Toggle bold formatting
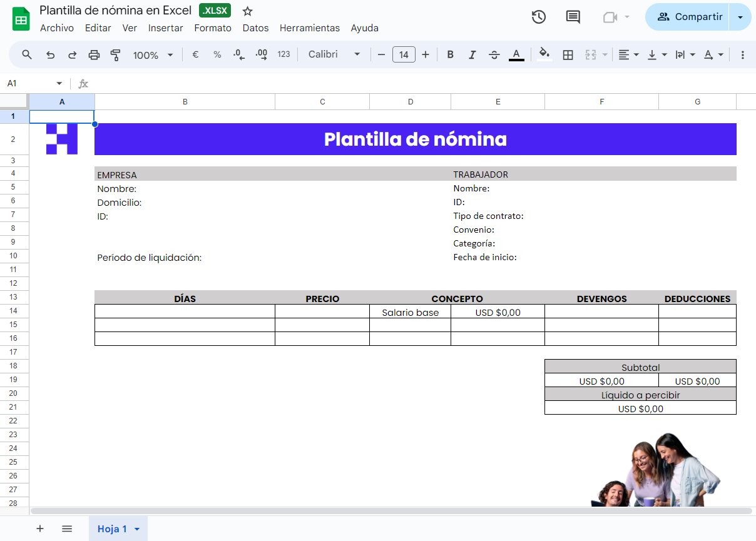Screen dimensions: 756x541 pos(450,54)
